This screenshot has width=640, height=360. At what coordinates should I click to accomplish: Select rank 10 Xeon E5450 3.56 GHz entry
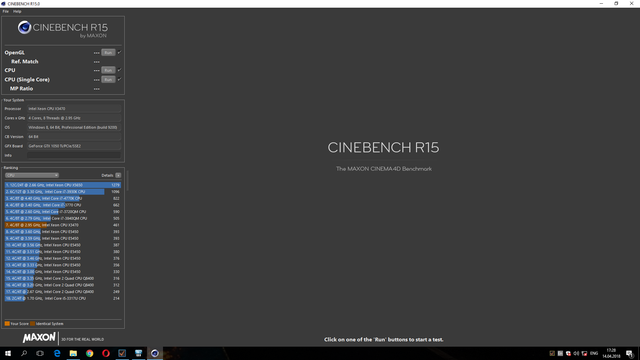coord(63,245)
